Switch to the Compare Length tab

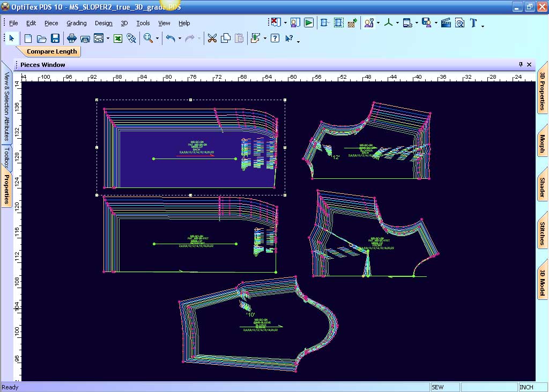[x=52, y=51]
